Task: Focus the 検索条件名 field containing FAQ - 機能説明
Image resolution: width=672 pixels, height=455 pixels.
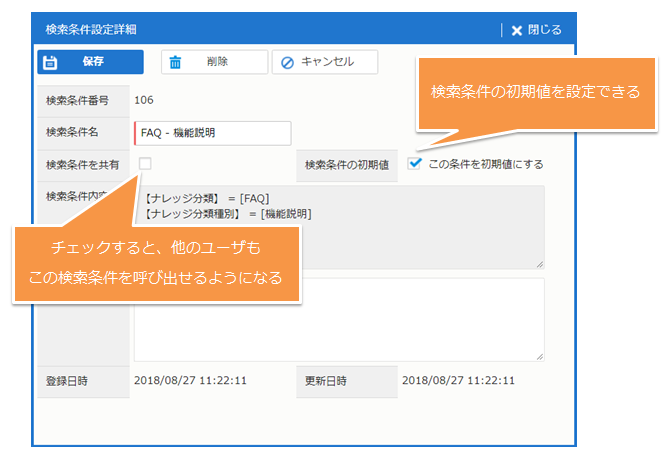Action: coord(212,133)
